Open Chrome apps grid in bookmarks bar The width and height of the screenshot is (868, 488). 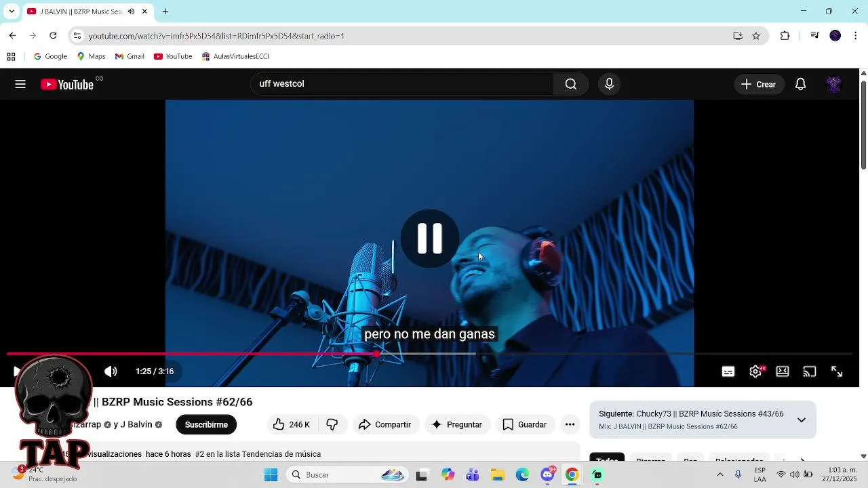click(x=11, y=57)
